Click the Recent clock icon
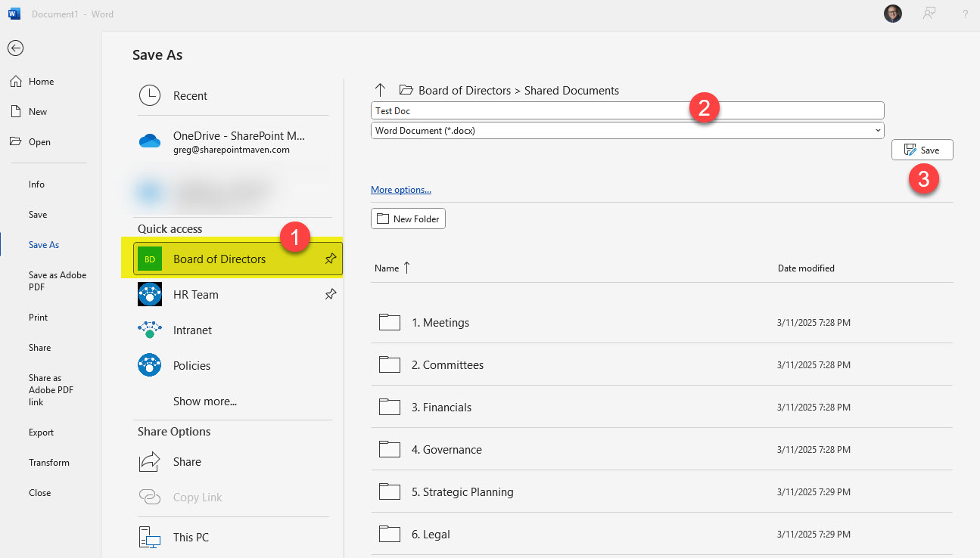This screenshot has width=980, height=558. point(150,95)
